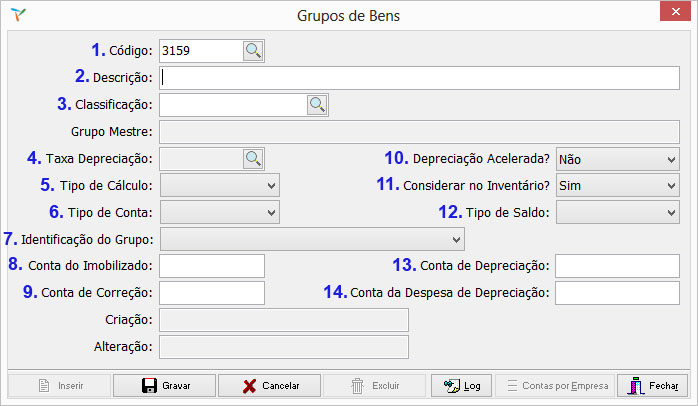Open the Log button
This screenshot has width=698, height=406.
point(461,386)
